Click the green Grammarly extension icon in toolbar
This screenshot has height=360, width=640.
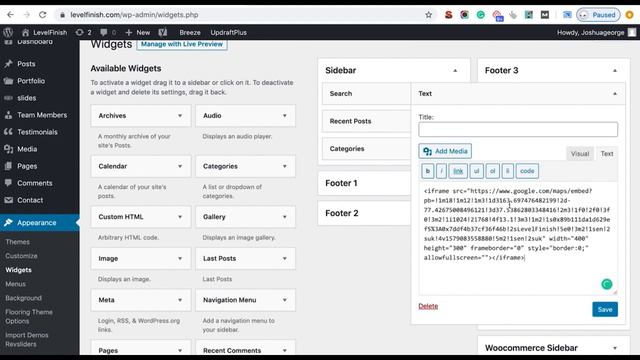(481, 15)
